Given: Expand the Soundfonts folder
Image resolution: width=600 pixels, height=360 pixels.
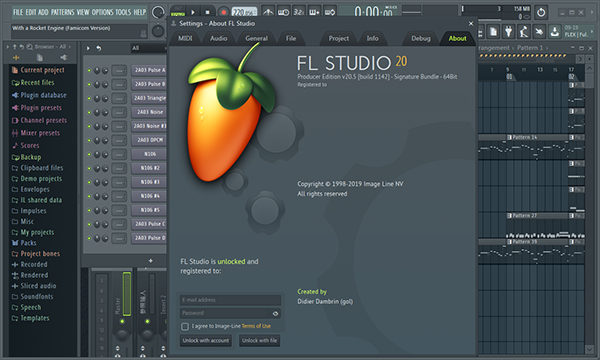Looking at the screenshot, I should click(33, 296).
